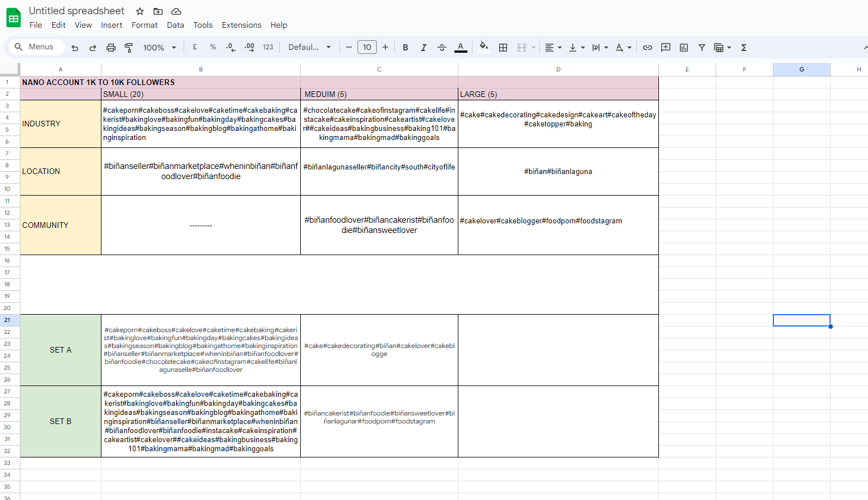Viewport: 868px width, 500px height.
Task: Select the SET A cell
Action: pos(61,350)
